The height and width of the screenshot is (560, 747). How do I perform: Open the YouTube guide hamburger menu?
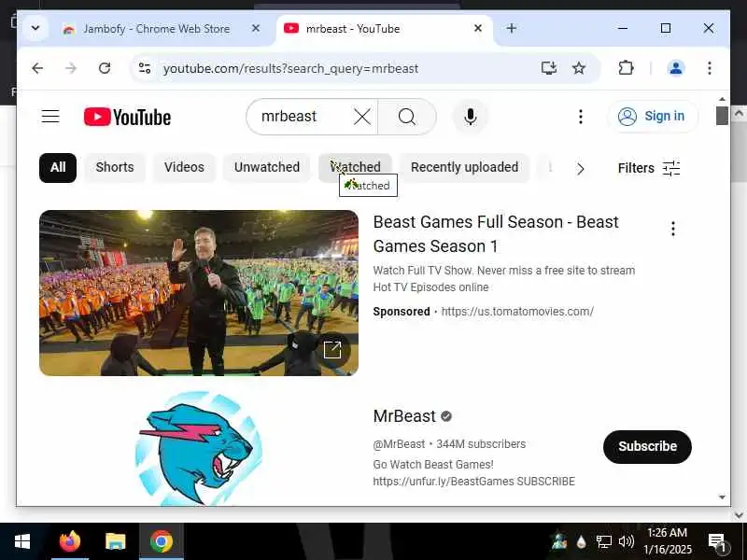pyautogui.click(x=50, y=117)
